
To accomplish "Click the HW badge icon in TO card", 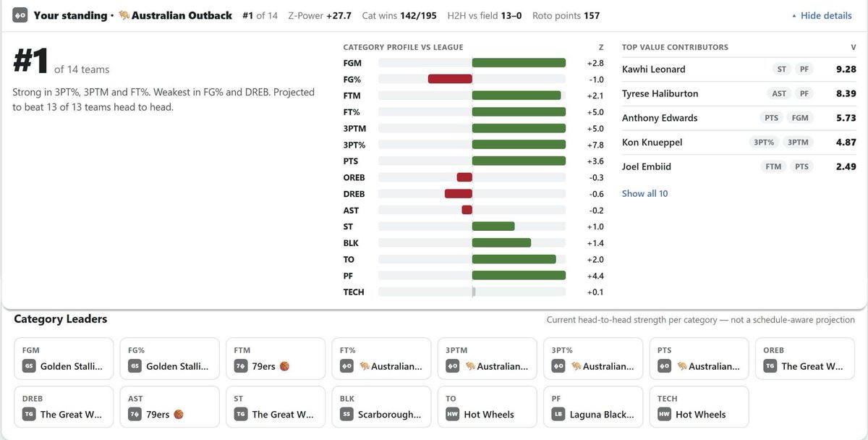I will click(452, 415).
